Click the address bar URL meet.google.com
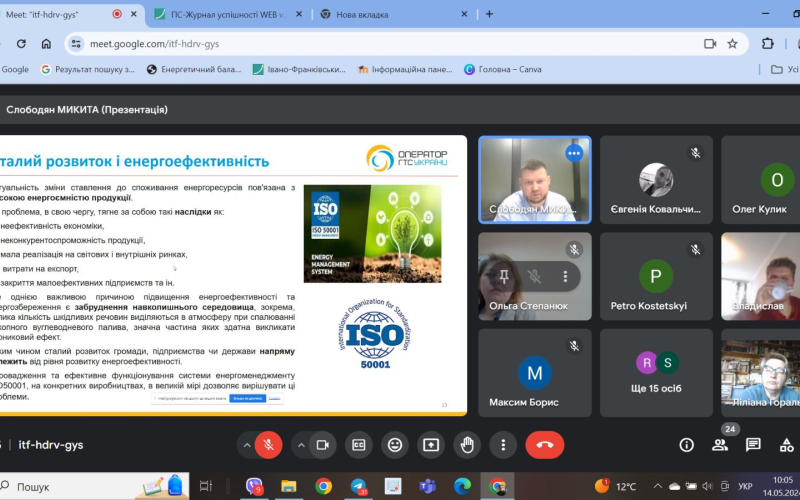Screen dimensions: 800x500 155,44
